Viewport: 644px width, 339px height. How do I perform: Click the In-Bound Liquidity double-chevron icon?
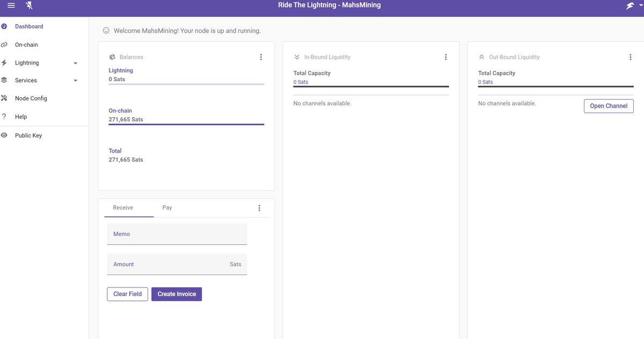(x=297, y=57)
